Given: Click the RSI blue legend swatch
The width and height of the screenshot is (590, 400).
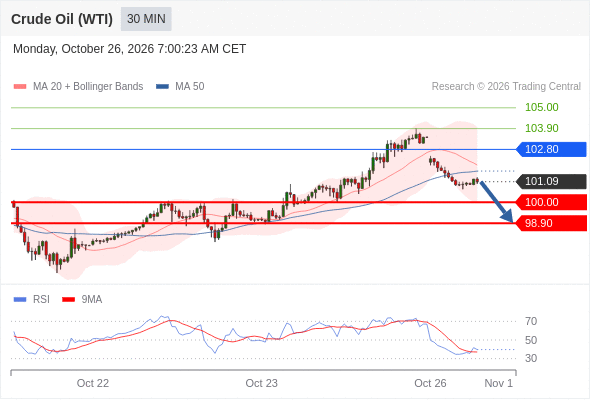Looking at the screenshot, I should click(20, 300).
